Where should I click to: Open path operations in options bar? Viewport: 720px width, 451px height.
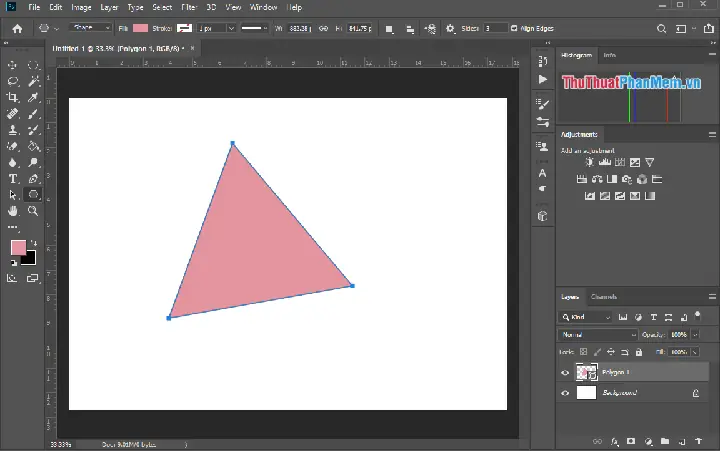389,29
